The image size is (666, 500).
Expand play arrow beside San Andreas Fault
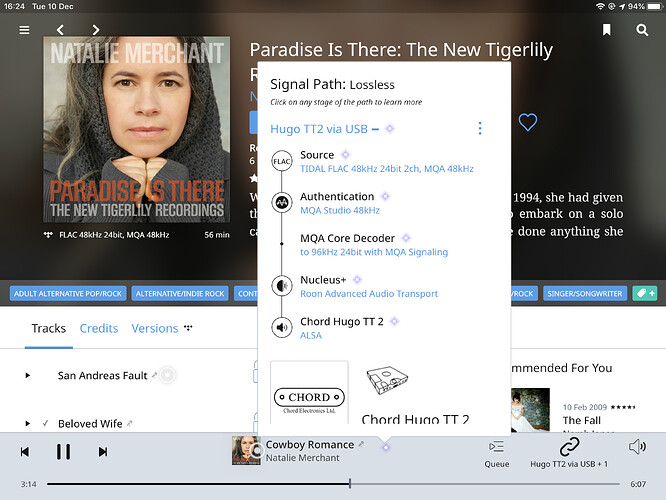[x=28, y=375]
